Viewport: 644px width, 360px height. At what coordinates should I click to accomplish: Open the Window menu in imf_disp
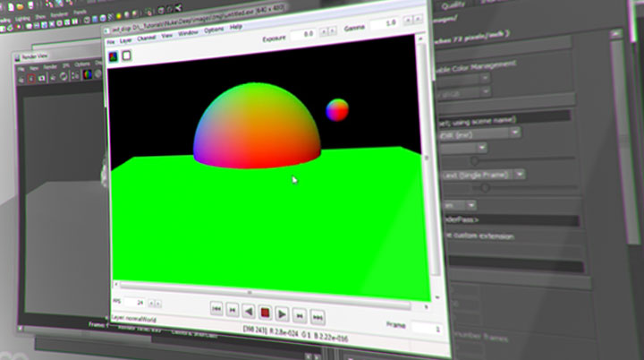(x=188, y=33)
